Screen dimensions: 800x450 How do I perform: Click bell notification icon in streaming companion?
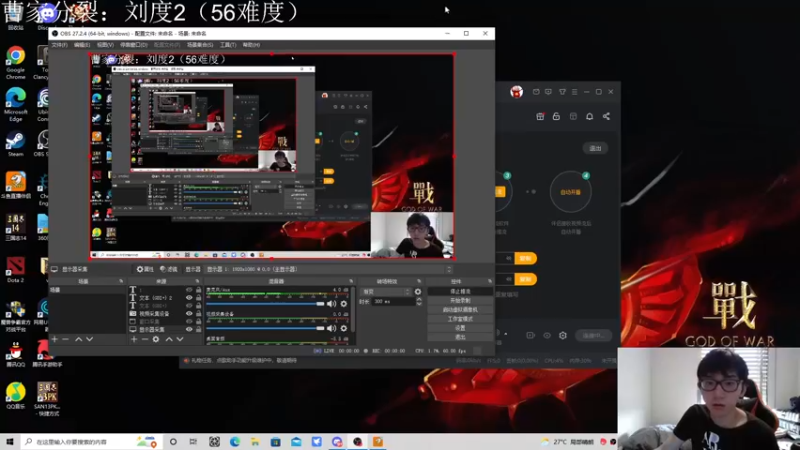(589, 116)
